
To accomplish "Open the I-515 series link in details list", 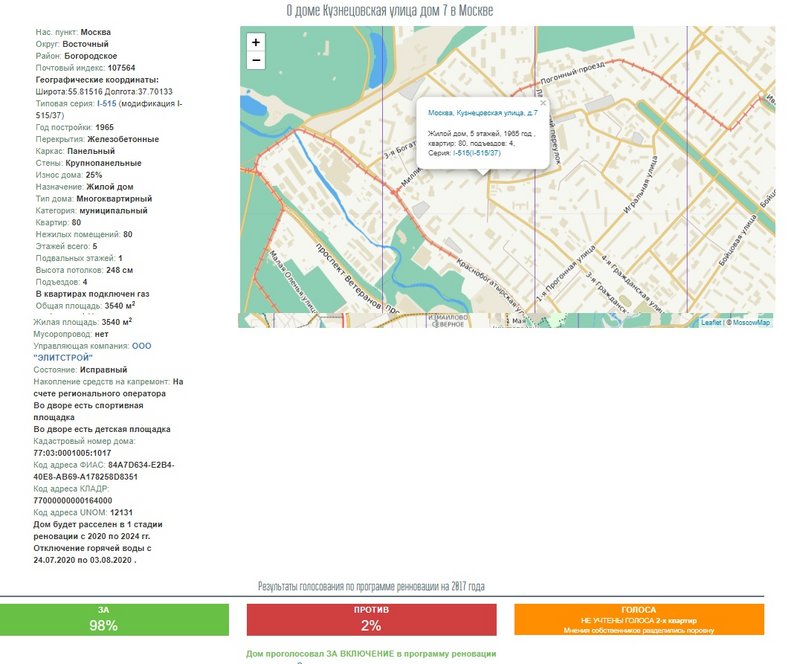I will tap(107, 104).
